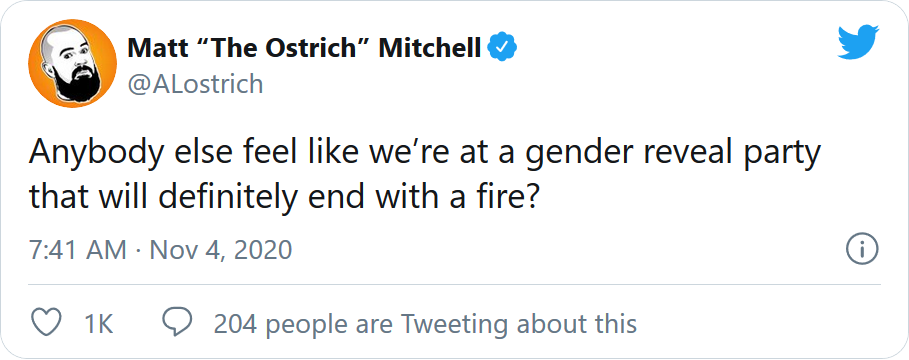The height and width of the screenshot is (360, 909).
Task: Visit the @ALostrich handle
Action: click(x=195, y=84)
